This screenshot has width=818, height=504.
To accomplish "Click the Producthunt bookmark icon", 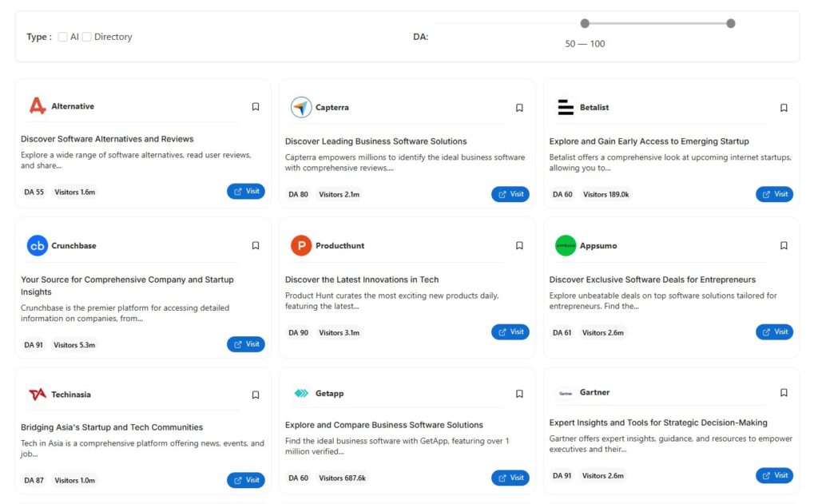I will tap(519, 246).
